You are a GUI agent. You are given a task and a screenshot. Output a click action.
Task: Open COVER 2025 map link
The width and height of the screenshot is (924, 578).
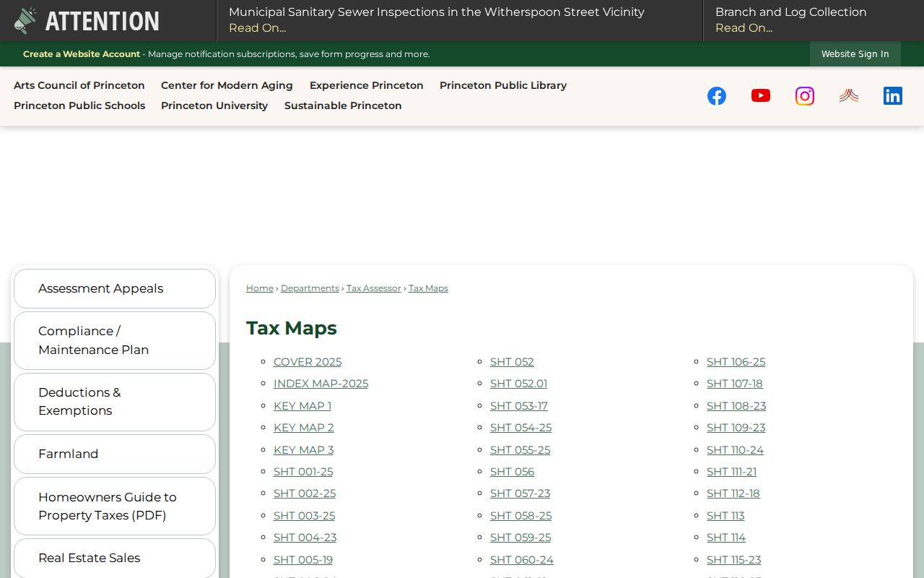(x=308, y=362)
